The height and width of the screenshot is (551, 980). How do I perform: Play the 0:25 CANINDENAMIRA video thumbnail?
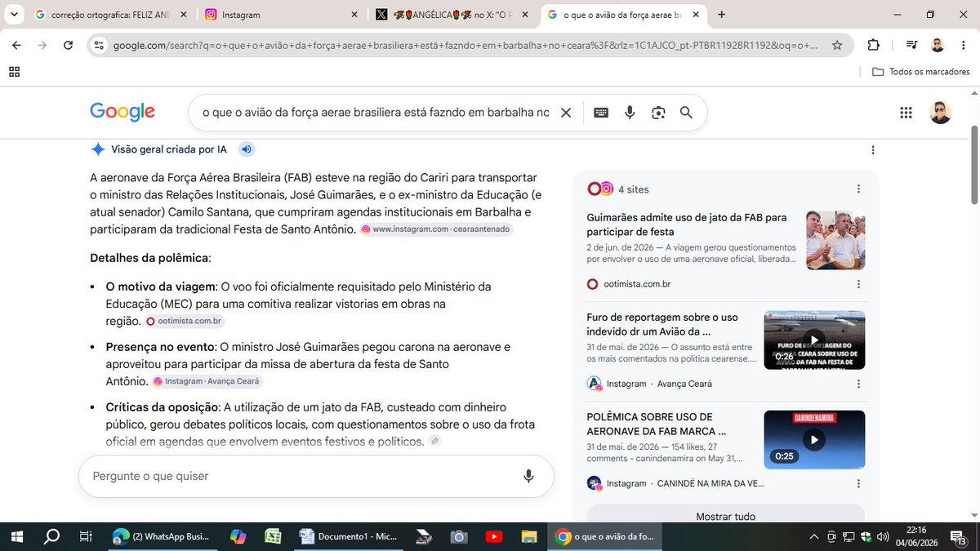click(x=814, y=440)
